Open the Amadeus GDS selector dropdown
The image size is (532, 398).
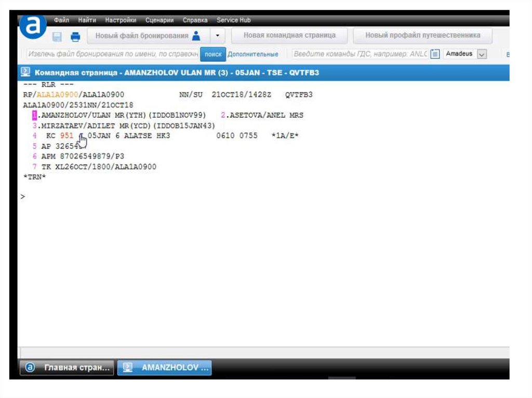482,54
